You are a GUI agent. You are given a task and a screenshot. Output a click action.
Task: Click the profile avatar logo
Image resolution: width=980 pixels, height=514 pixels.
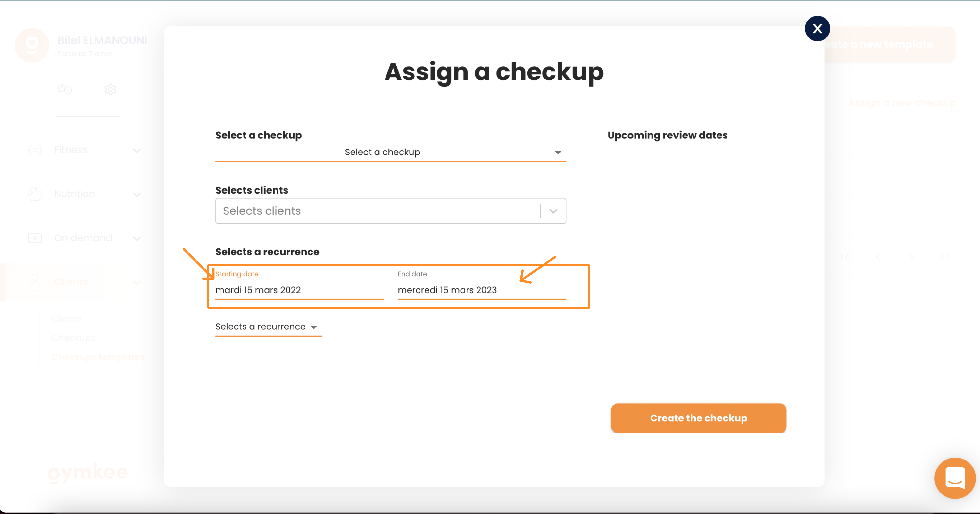point(32,45)
